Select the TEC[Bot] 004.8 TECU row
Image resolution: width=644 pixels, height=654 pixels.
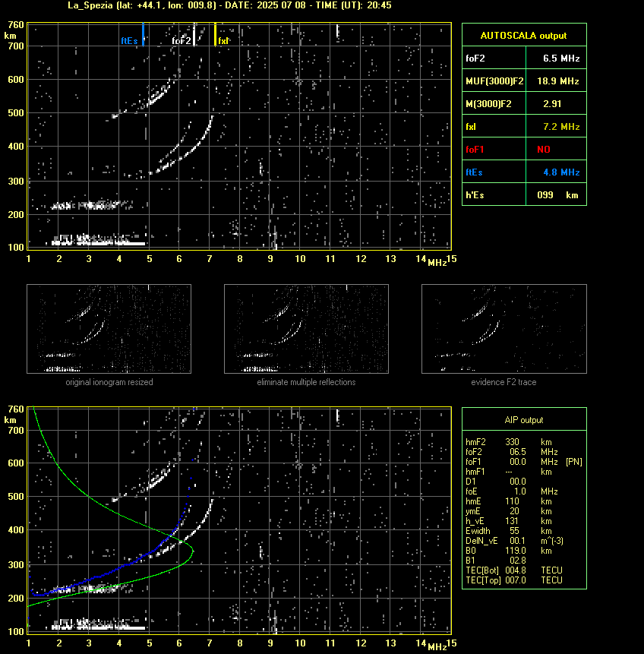[514, 570]
